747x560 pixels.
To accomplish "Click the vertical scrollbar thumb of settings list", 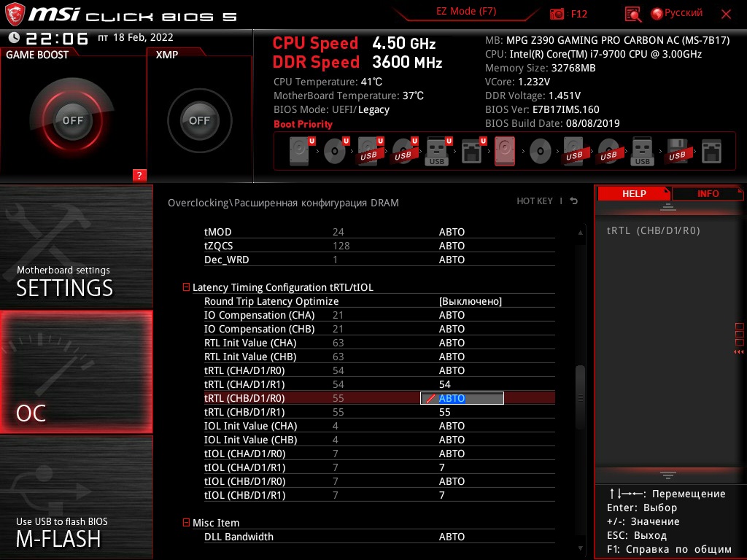I will click(580, 397).
